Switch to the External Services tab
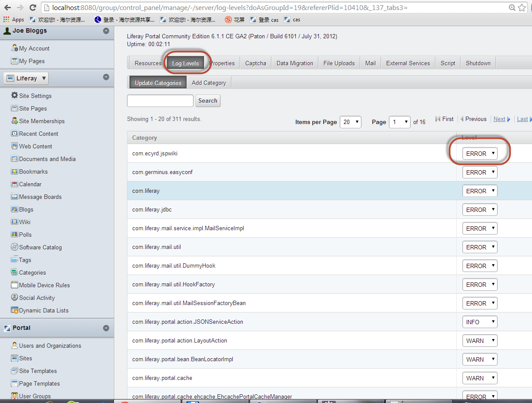The height and width of the screenshot is (403, 532). [x=408, y=63]
